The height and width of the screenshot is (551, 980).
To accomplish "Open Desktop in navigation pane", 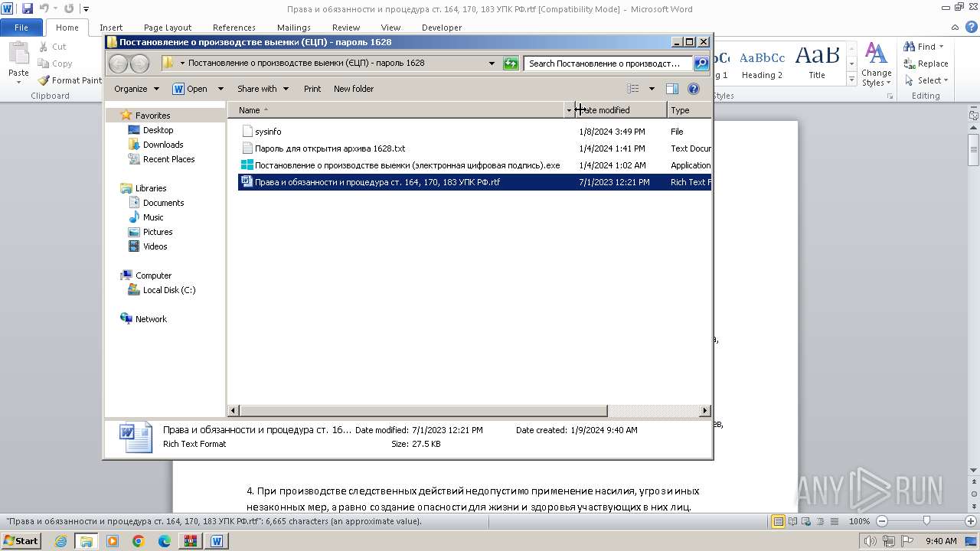I will click(158, 130).
